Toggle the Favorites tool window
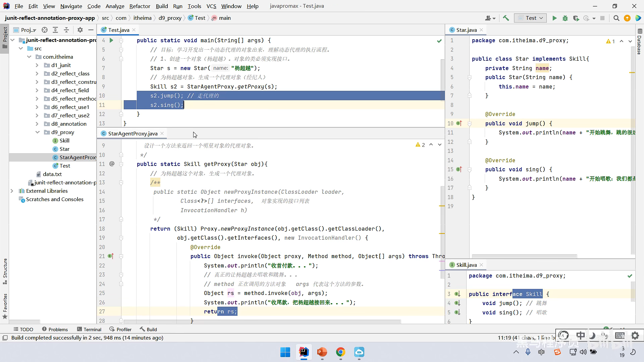 tap(5, 306)
